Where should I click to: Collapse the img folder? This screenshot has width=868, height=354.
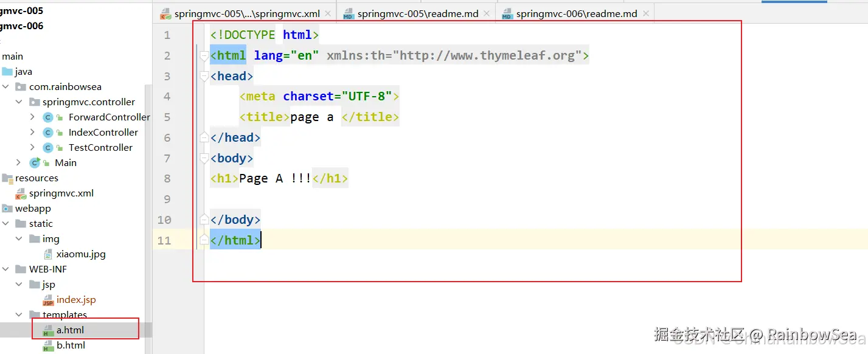19,238
